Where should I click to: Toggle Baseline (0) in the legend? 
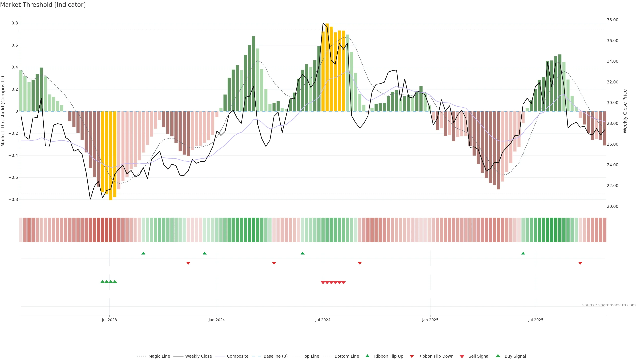276,356
